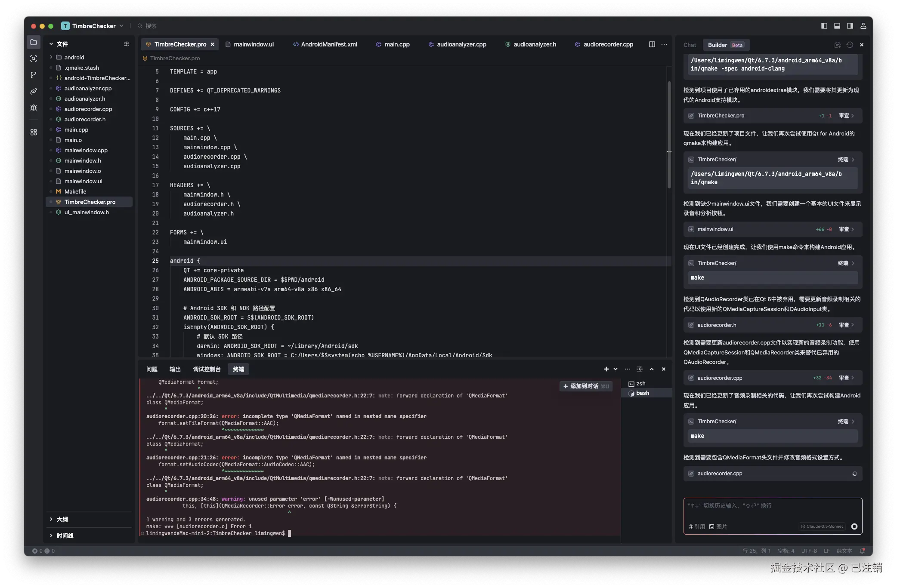Start a new AI chat session
The image size is (897, 588).
[x=838, y=45]
